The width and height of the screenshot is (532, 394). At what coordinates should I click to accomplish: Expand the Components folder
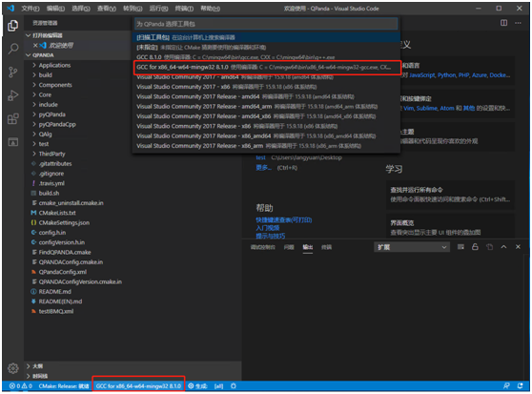click(51, 85)
